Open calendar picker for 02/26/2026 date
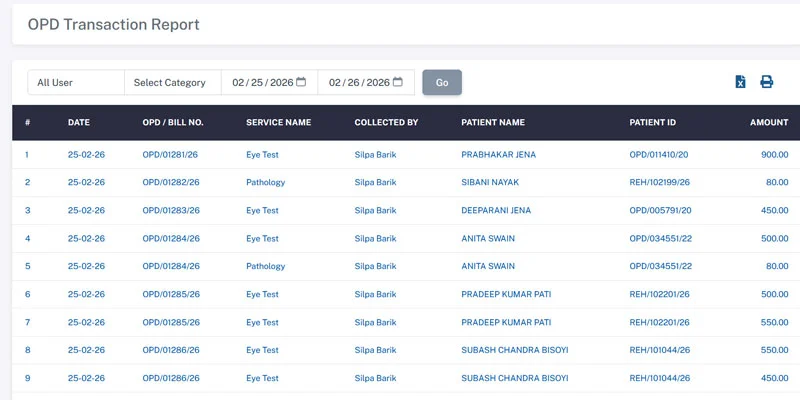Screen dimensions: 800x400 click(x=397, y=82)
